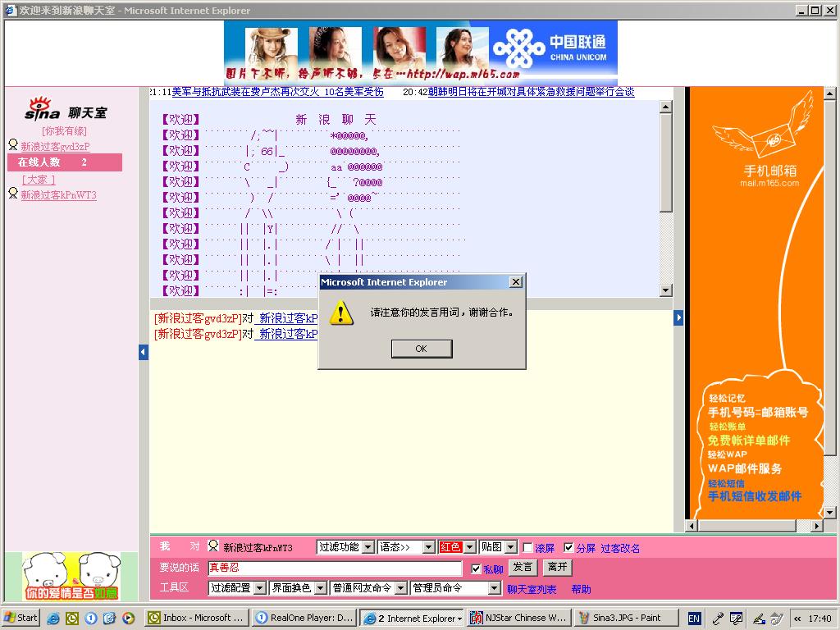The height and width of the screenshot is (630, 840).
Task: Open the 管理员命令 dropdown
Action: [x=456, y=587]
